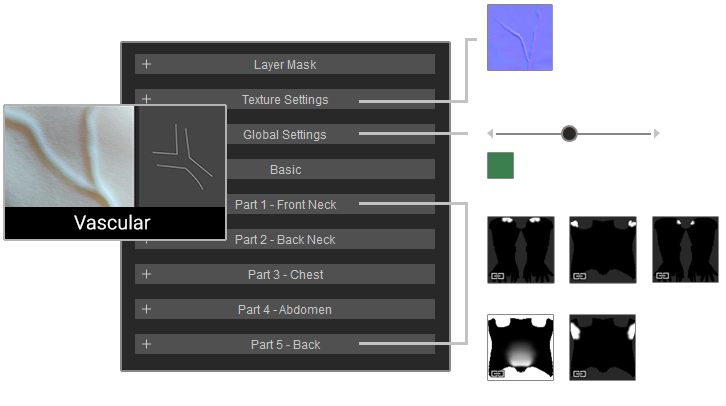726x406 pixels.
Task: Click the plus icon for Part 5 - Back
Action: (x=147, y=344)
